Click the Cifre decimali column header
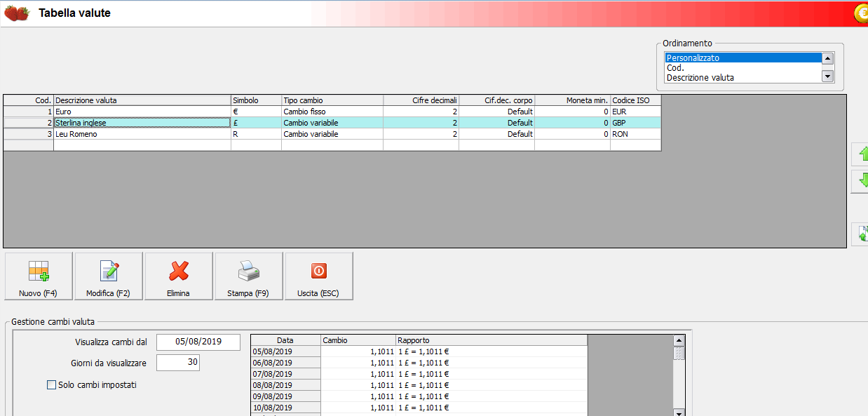This screenshot has height=416, width=868. point(421,100)
